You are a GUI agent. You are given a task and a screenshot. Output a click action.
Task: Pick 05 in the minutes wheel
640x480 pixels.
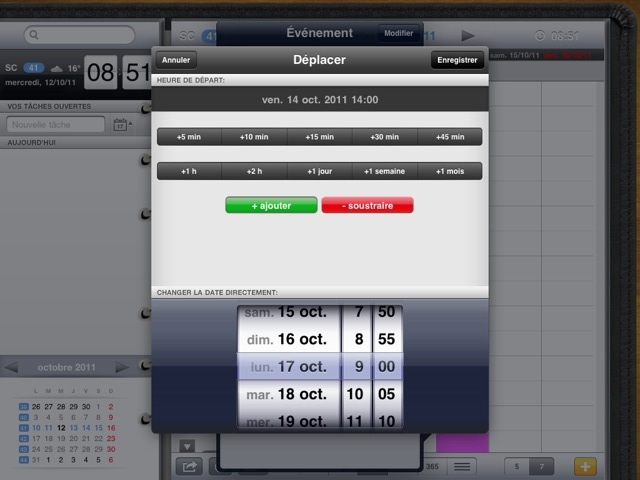click(x=387, y=394)
